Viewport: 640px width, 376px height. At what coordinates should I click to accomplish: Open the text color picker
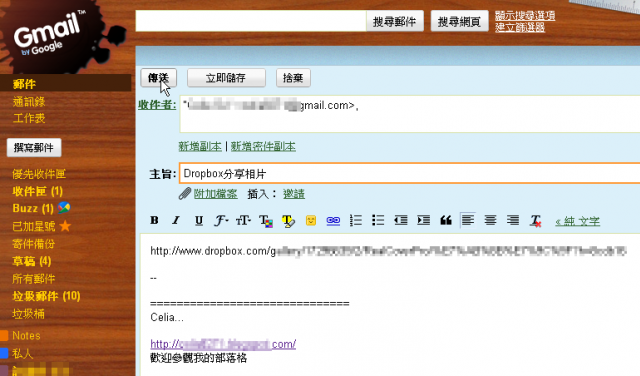[x=266, y=221]
